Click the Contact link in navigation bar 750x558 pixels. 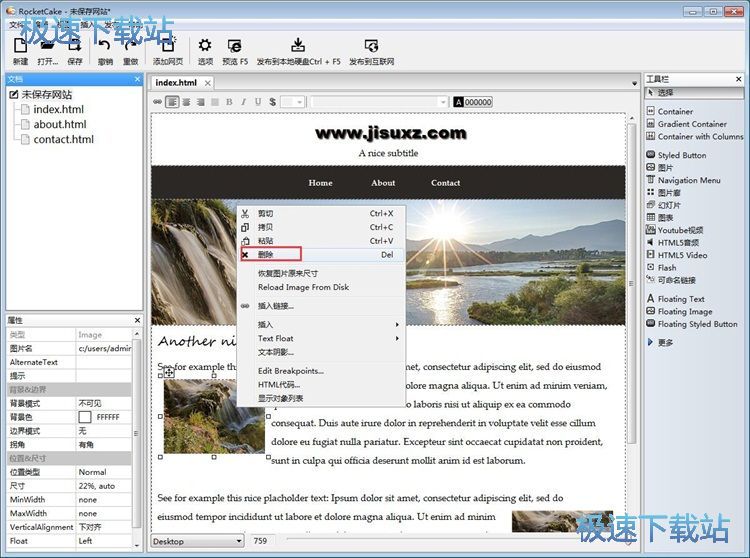(445, 183)
